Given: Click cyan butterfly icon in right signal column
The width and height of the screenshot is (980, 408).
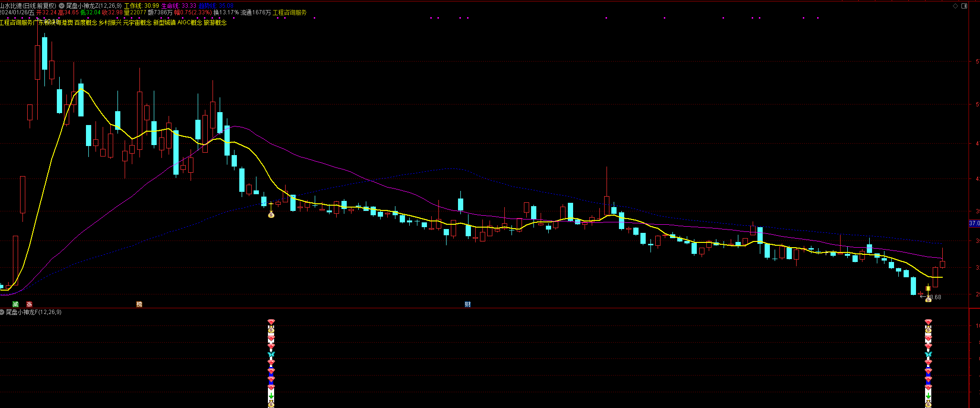Looking at the screenshot, I should click(928, 354).
